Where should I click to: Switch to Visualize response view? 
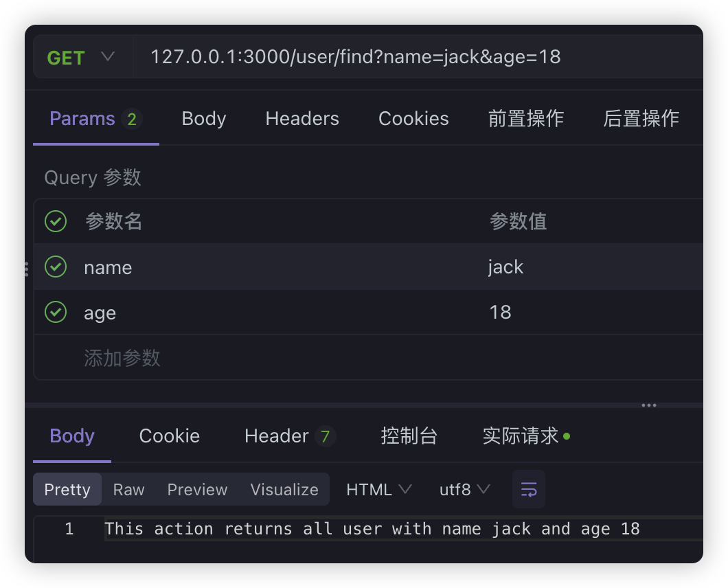click(x=284, y=490)
